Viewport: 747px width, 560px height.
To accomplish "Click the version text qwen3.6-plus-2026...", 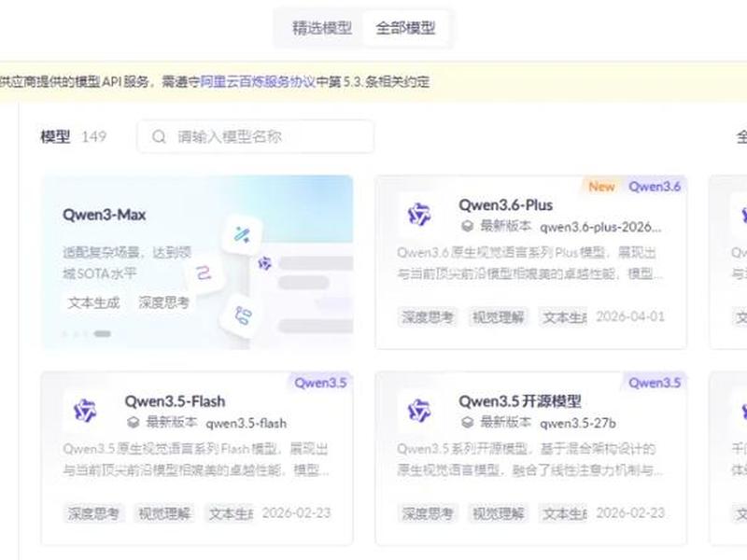I will tap(600, 227).
